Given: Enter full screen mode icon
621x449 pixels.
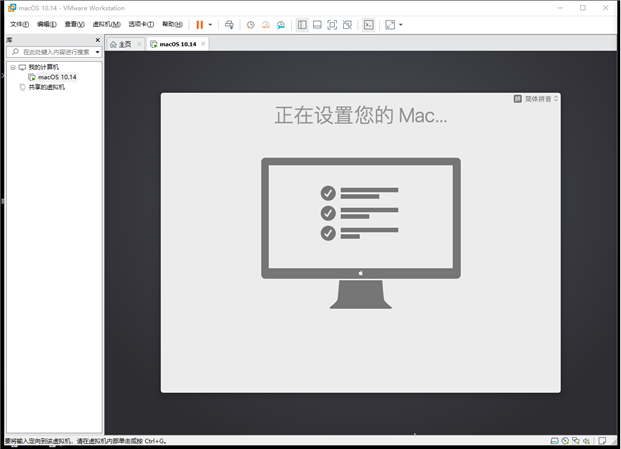Looking at the screenshot, I should (x=332, y=25).
